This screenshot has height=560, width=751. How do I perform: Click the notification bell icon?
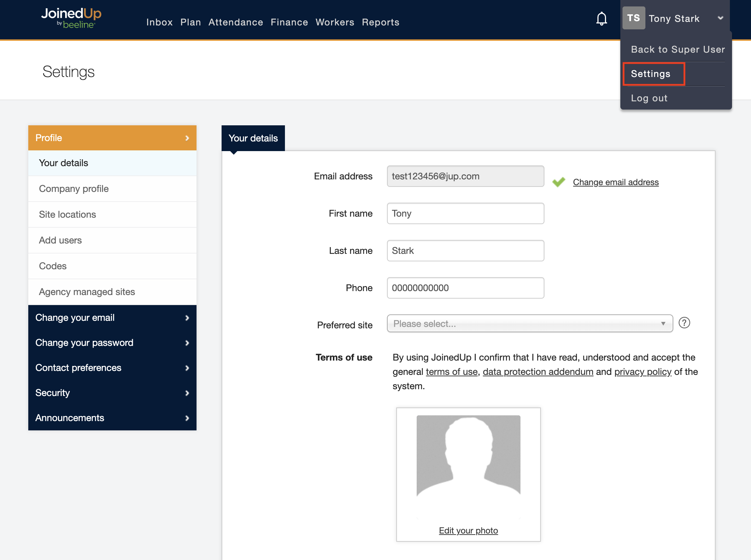point(601,18)
